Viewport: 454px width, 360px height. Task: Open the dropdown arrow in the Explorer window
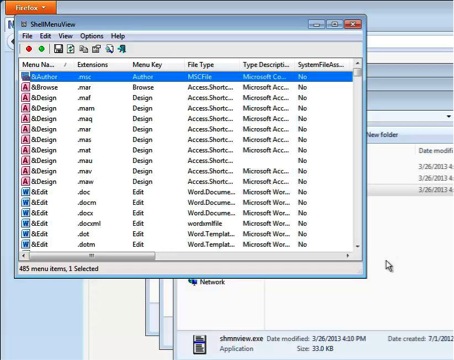point(449,116)
